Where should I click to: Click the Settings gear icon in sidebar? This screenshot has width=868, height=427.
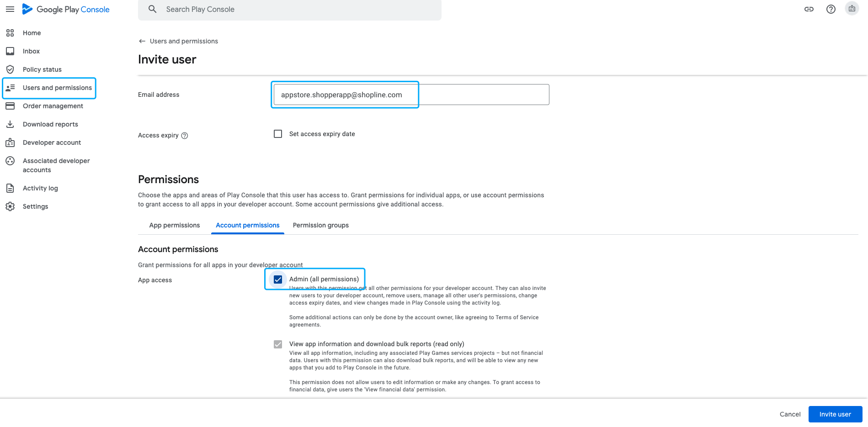click(x=10, y=206)
